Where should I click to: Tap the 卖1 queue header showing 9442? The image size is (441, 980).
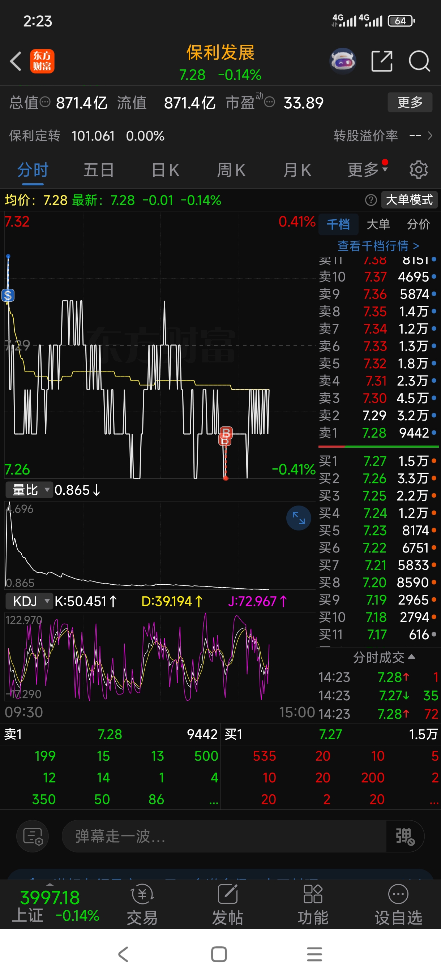pyautogui.click(x=110, y=734)
